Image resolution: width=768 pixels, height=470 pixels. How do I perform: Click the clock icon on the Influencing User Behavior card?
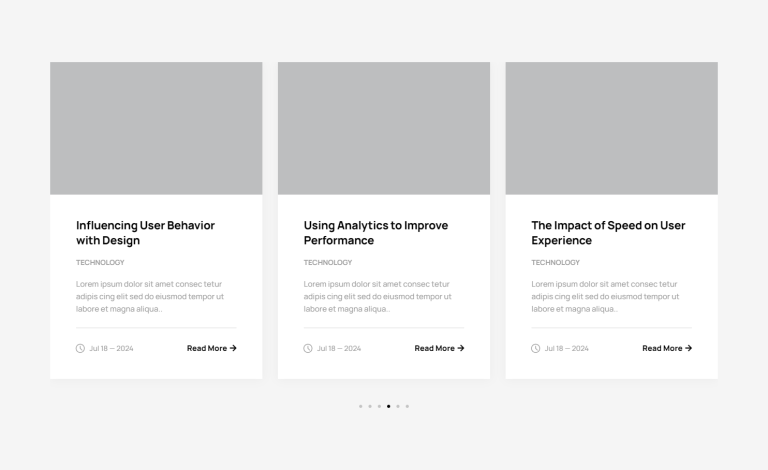coord(80,348)
